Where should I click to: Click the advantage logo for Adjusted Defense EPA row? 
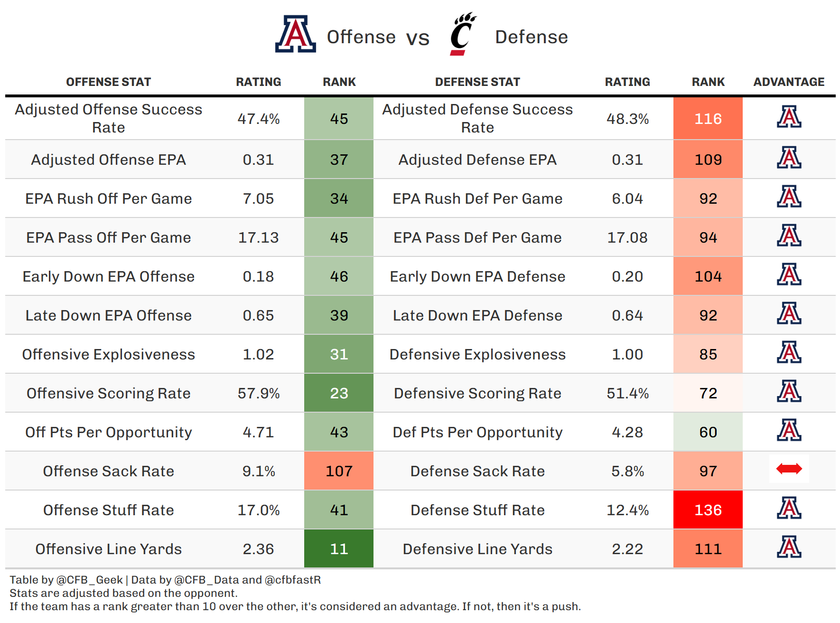[x=789, y=158]
